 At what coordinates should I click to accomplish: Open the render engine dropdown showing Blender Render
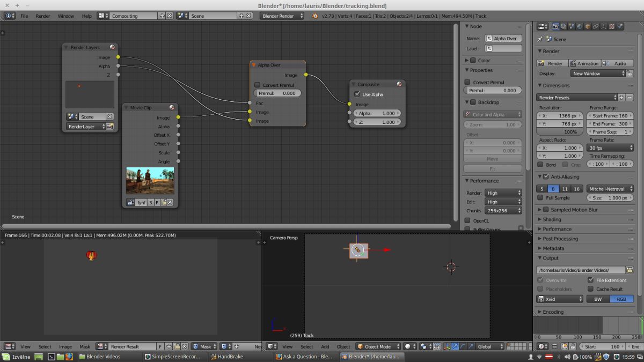pyautogui.click(x=283, y=16)
